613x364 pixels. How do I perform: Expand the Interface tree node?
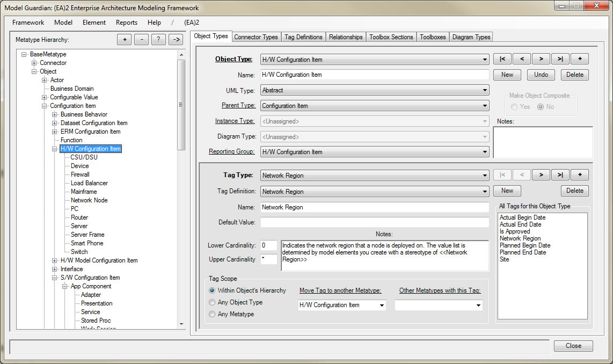pyautogui.click(x=55, y=269)
